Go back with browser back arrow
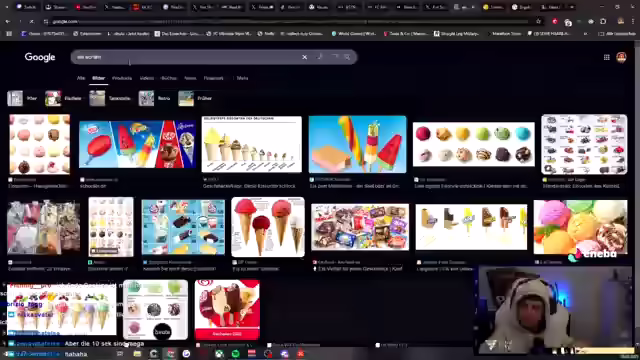This screenshot has width=640, height=360. click(8, 21)
